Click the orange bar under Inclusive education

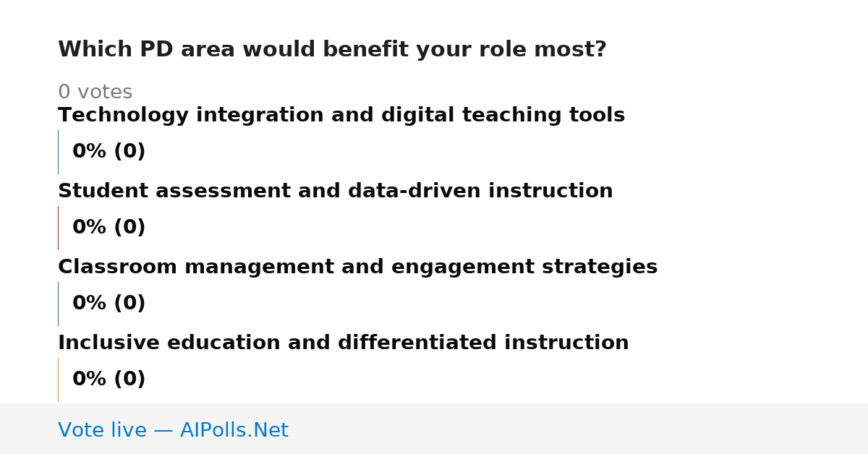point(58,380)
